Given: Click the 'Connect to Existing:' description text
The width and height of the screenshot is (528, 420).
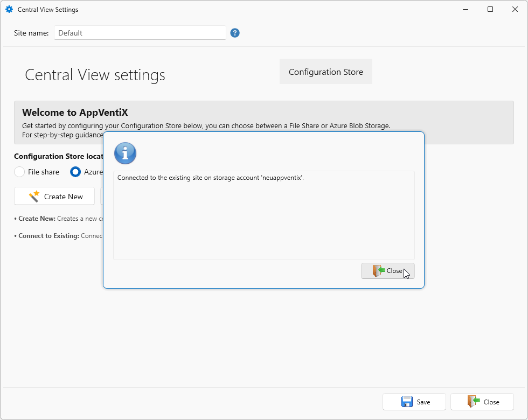Looking at the screenshot, I should click(59, 236).
